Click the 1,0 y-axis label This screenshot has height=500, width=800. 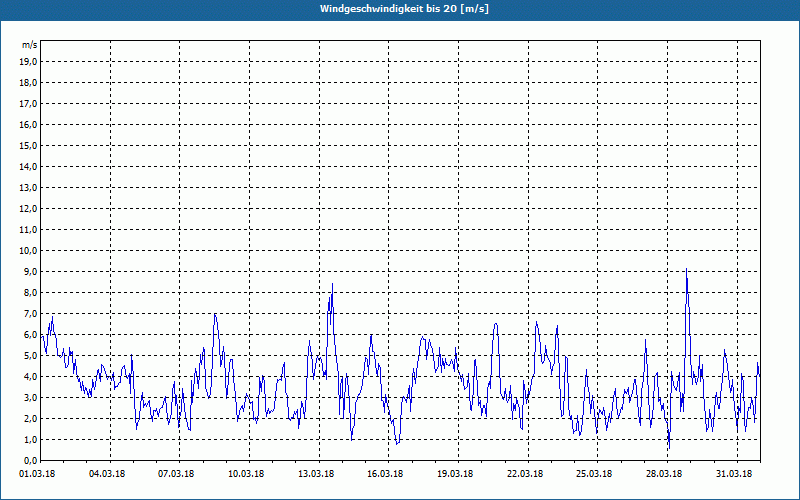[30, 439]
